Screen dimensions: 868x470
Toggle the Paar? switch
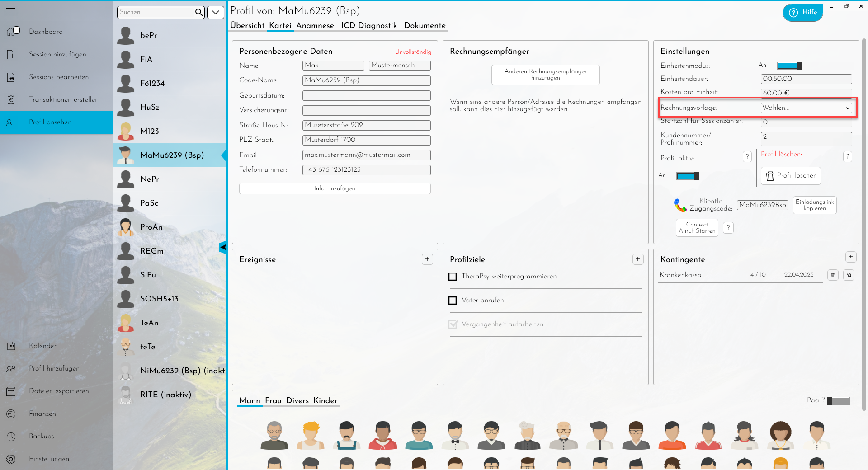coord(839,401)
